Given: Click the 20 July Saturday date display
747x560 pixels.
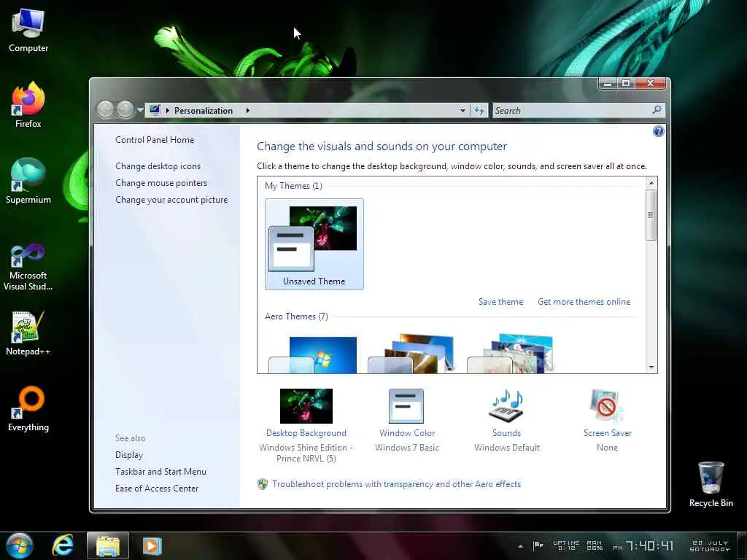Looking at the screenshot, I should (x=710, y=545).
